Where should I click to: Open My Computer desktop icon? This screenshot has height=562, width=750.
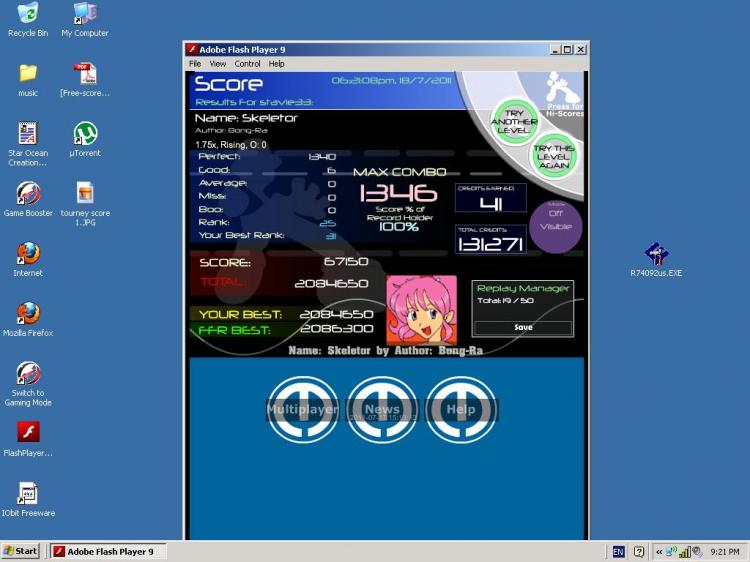click(85, 20)
